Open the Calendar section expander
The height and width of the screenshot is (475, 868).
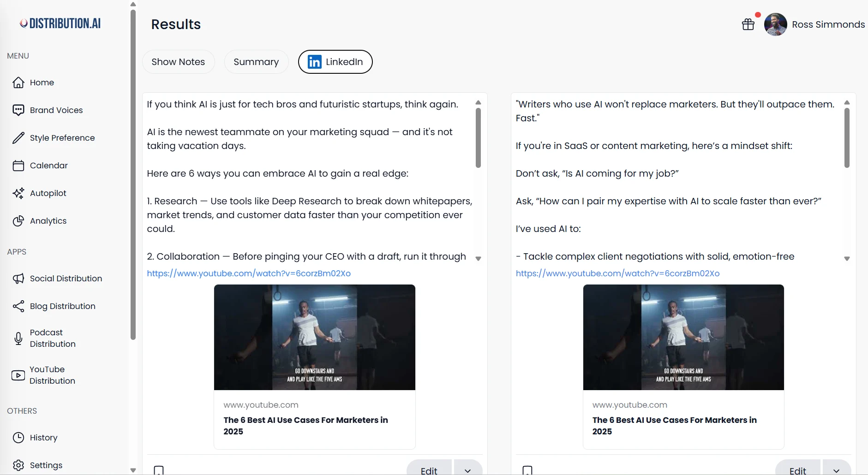48,165
